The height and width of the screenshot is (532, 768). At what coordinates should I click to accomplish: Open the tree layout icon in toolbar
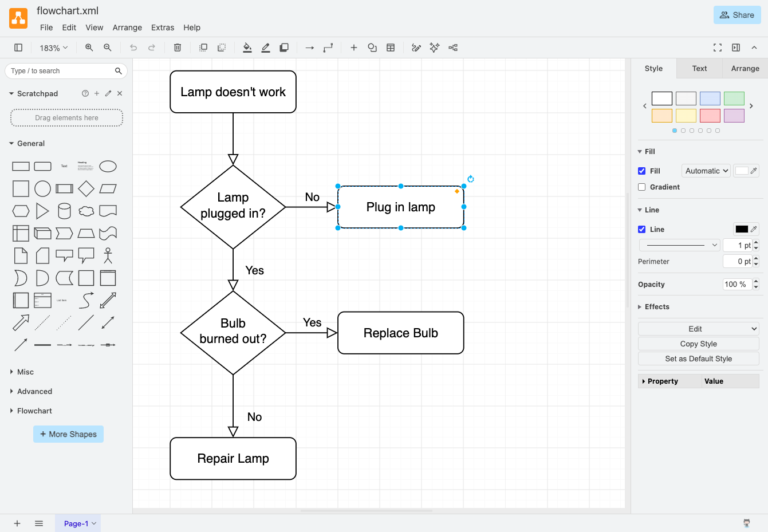[453, 48]
